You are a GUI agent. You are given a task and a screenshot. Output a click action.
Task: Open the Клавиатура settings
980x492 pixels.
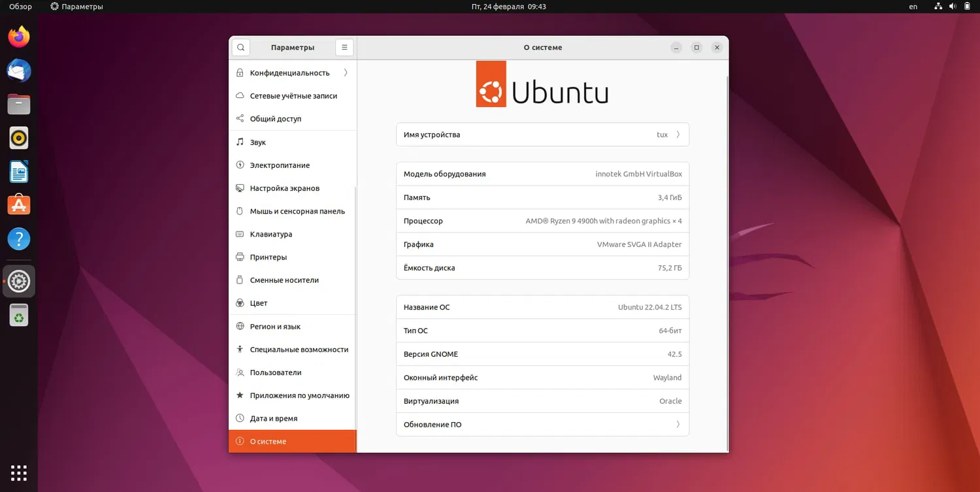point(293,234)
